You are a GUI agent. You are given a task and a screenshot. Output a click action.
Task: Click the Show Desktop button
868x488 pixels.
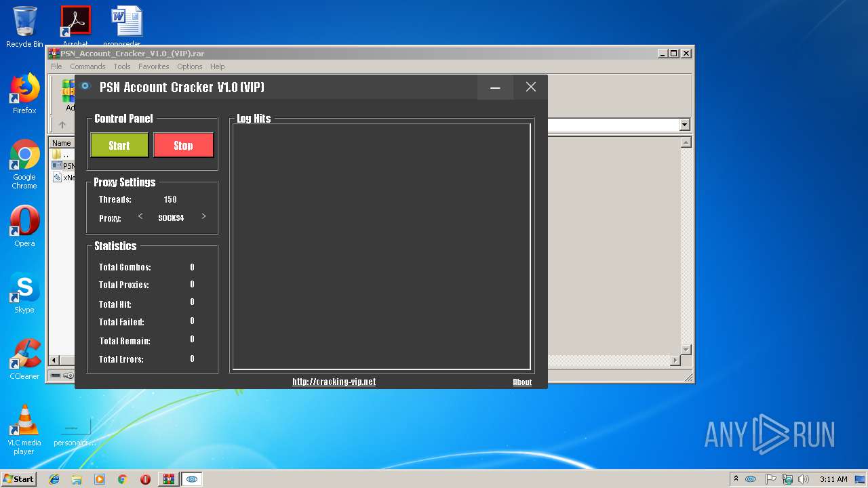point(861,479)
